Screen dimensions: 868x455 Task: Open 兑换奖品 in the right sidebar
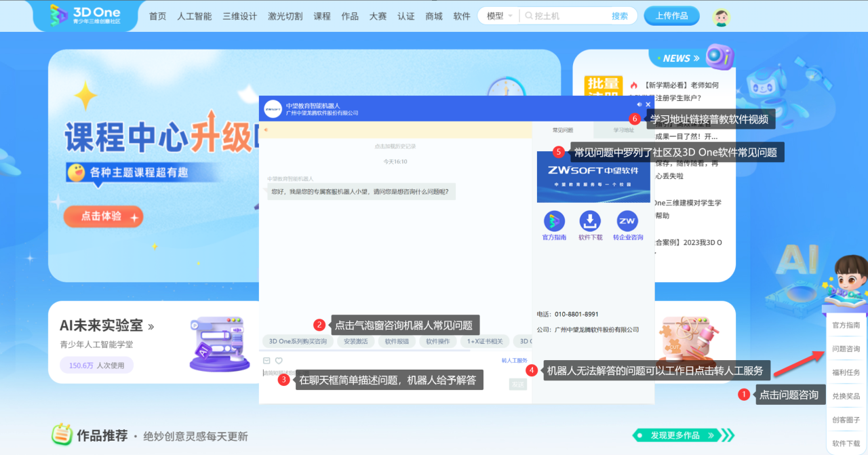coord(846,396)
